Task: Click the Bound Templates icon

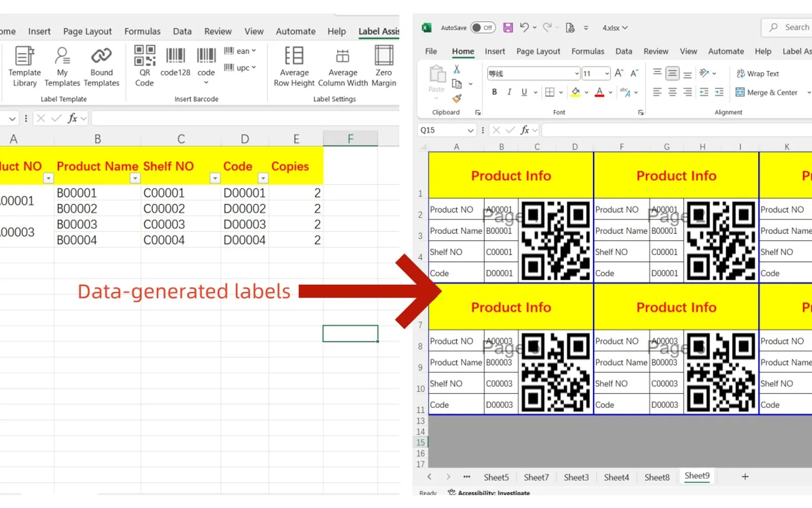Action: click(101, 56)
